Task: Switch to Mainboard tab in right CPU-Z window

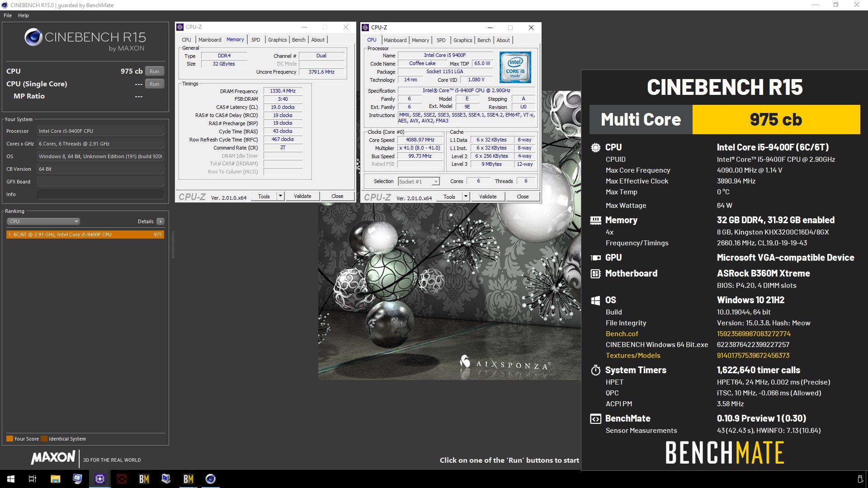Action: point(395,40)
